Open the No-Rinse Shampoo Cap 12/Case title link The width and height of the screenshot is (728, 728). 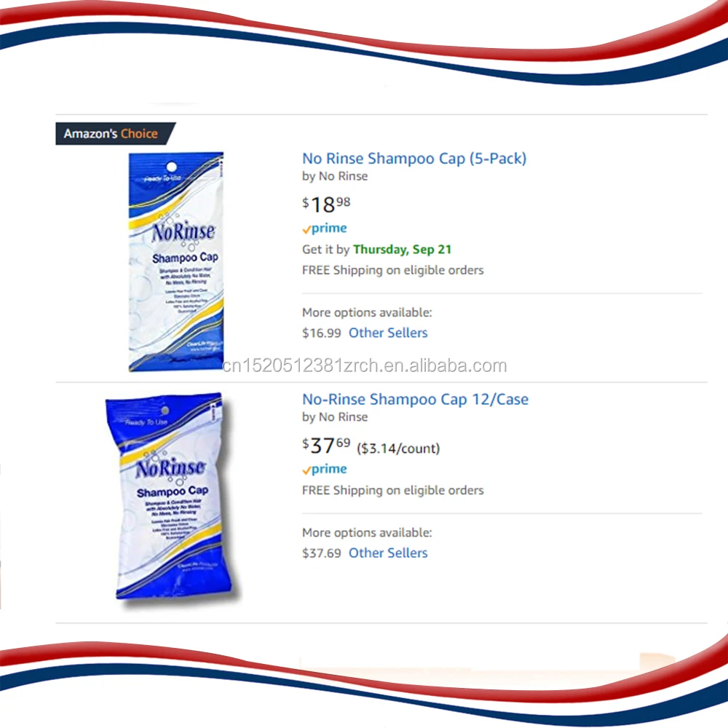tap(415, 399)
